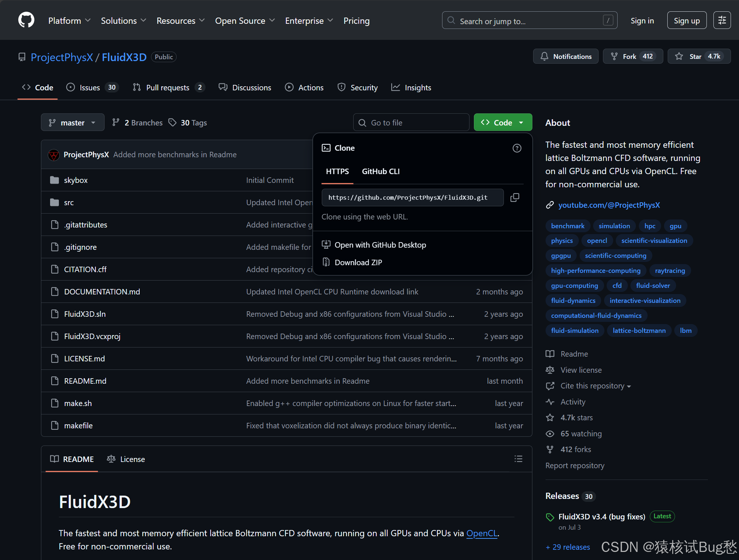Choose Open with GitHub Desktop
This screenshot has height=560, width=739.
[x=380, y=245]
